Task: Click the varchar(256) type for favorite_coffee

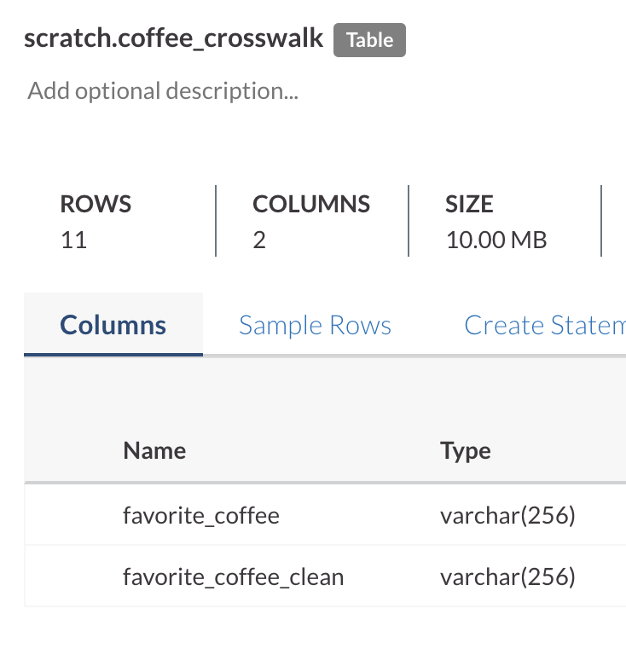Action: point(507,515)
